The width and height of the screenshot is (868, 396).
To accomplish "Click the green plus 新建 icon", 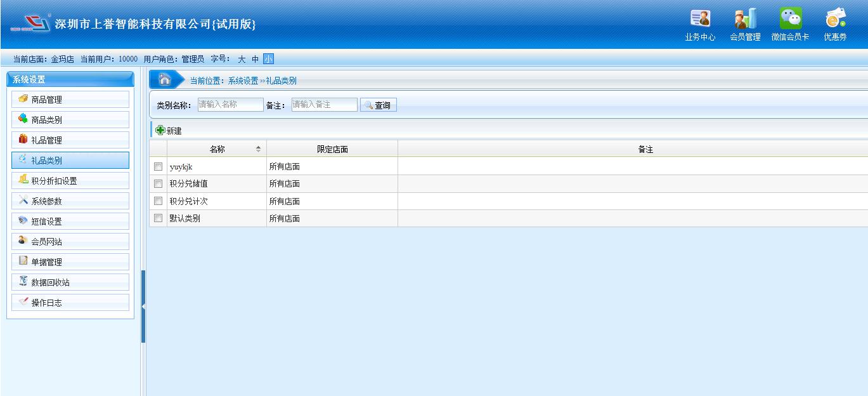I will coord(160,130).
